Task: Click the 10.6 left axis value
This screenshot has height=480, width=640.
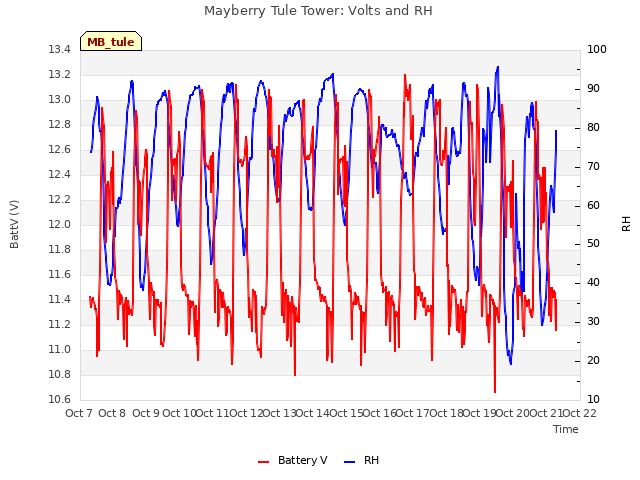Action: [x=60, y=400]
